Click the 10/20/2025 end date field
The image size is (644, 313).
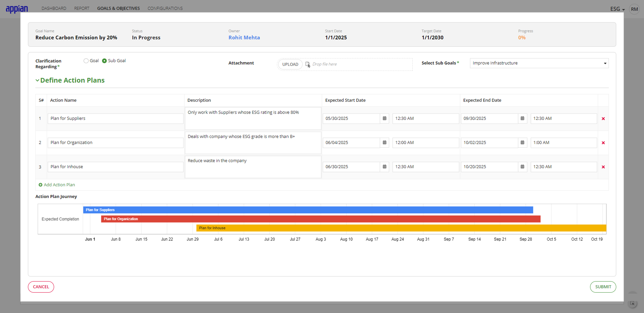pyautogui.click(x=489, y=167)
